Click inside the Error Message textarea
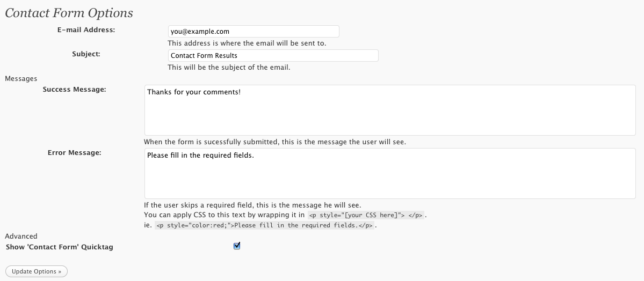This screenshot has width=644, height=281. pyautogui.click(x=390, y=173)
